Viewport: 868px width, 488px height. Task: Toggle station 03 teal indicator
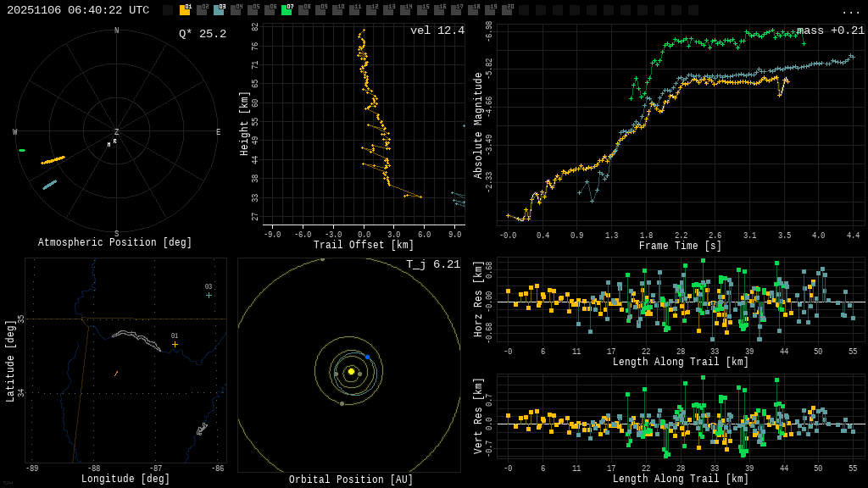[x=219, y=10]
